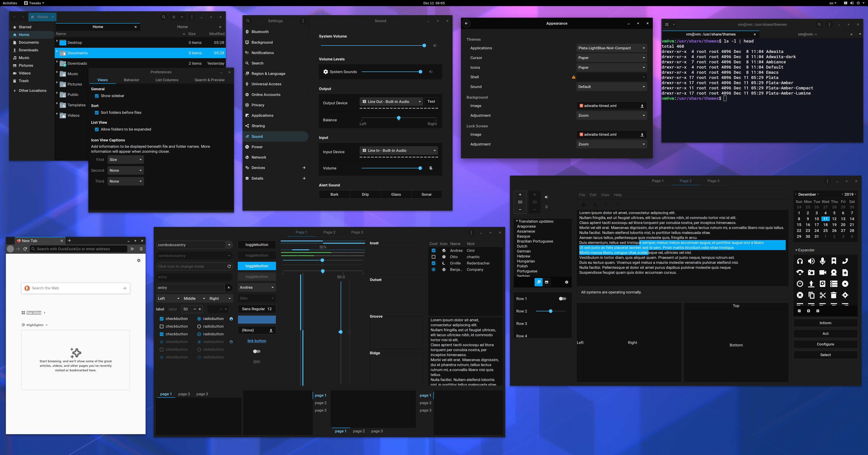
Task: Click the speaker volume icon beside the 50 spinner
Action: tap(547, 197)
